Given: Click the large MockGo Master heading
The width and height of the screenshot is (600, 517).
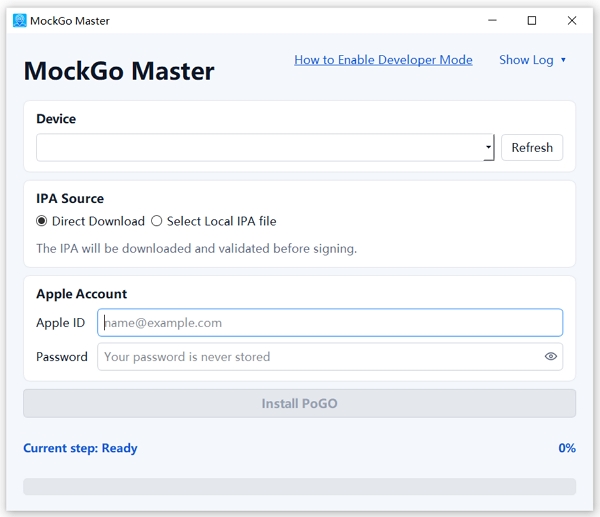Looking at the screenshot, I should click(119, 71).
